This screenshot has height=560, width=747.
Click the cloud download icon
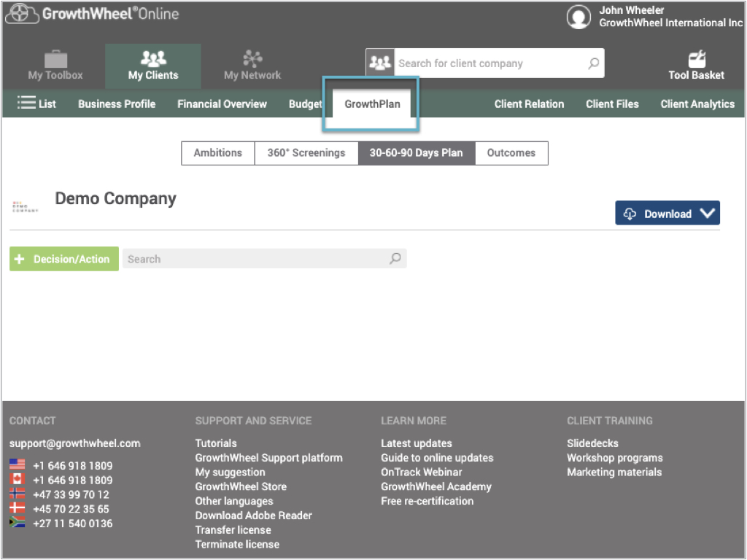click(630, 214)
